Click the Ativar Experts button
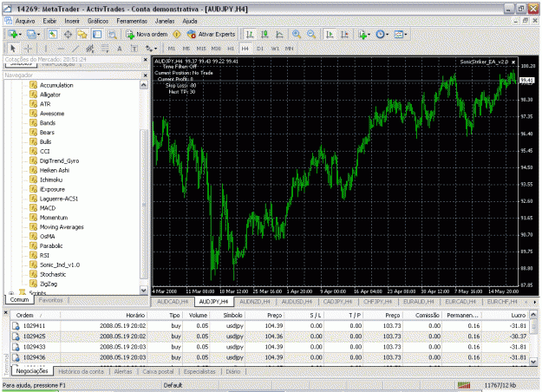This screenshot has width=542, height=392. tap(212, 34)
